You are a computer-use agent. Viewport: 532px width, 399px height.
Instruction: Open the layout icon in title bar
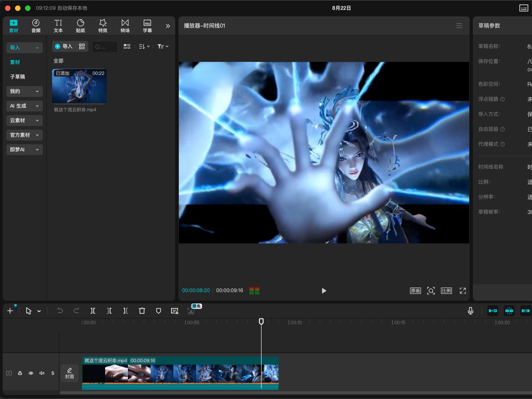point(523,8)
